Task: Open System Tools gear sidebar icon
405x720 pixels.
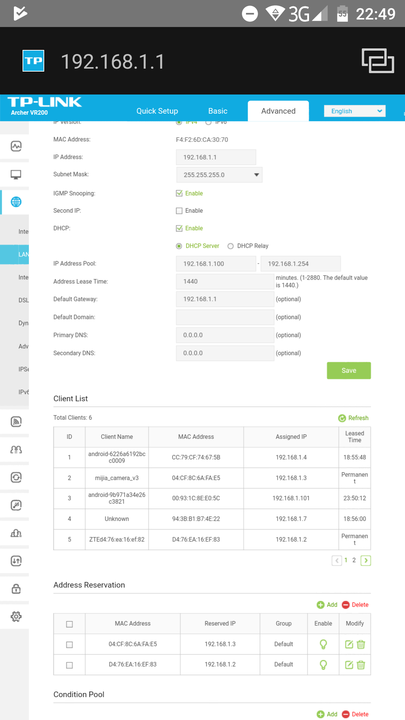Action: point(16,616)
